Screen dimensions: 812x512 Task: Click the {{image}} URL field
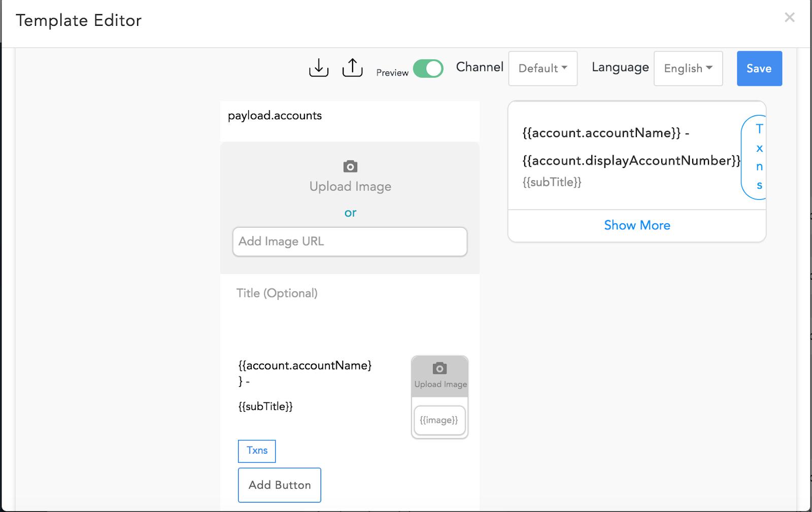click(x=439, y=420)
